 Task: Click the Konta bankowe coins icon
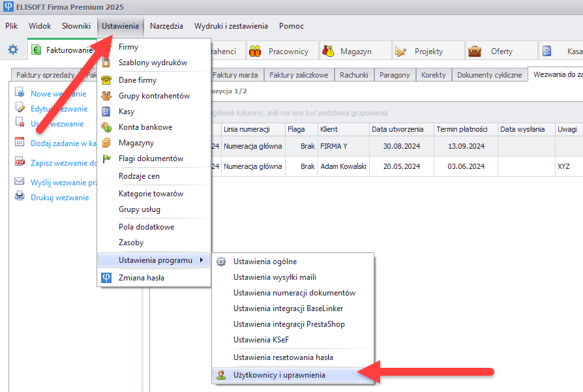pyautogui.click(x=106, y=127)
